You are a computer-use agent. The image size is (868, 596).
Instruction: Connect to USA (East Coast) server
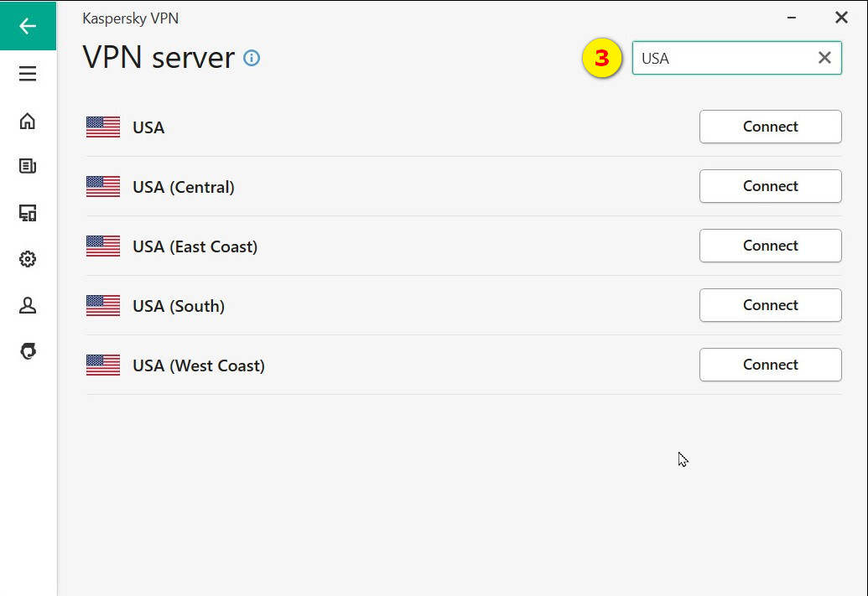770,246
